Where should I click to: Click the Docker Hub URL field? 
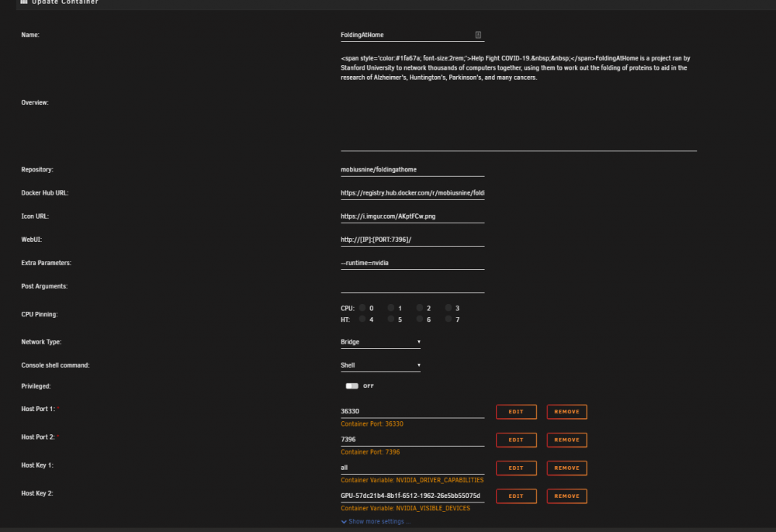[412, 193]
